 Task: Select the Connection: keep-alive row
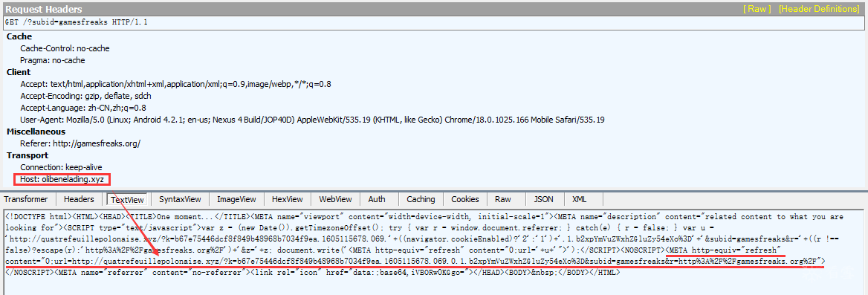[61, 167]
